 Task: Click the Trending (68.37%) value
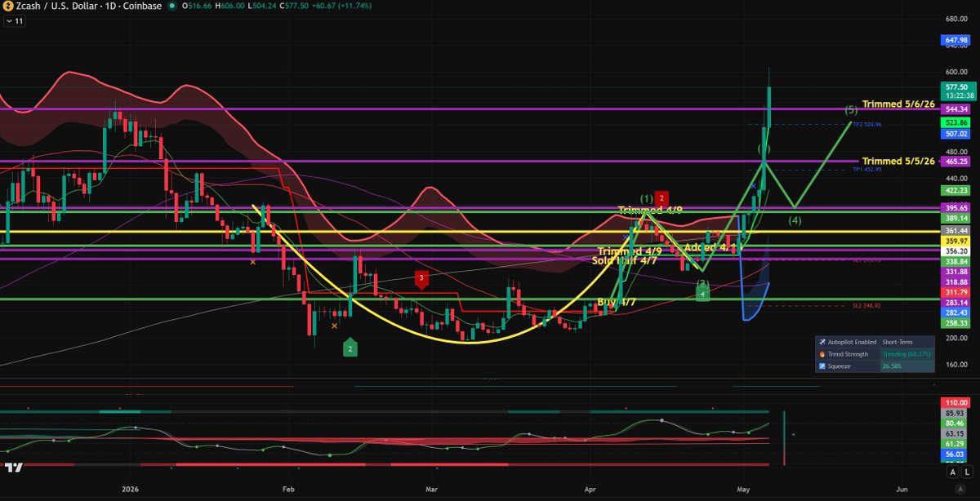point(907,354)
